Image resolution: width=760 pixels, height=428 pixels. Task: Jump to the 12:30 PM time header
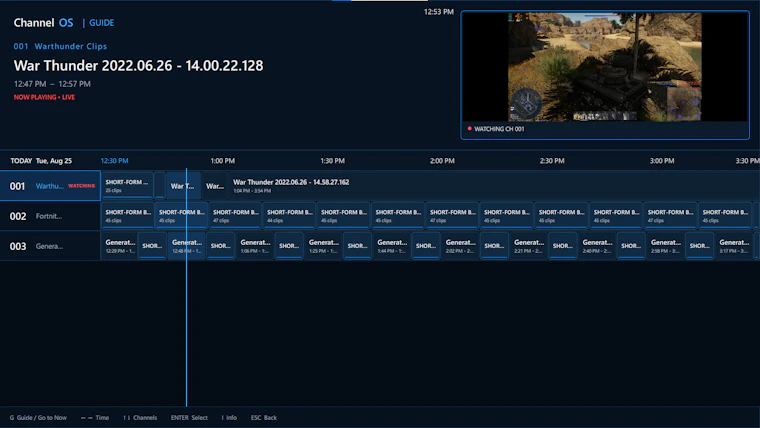114,161
